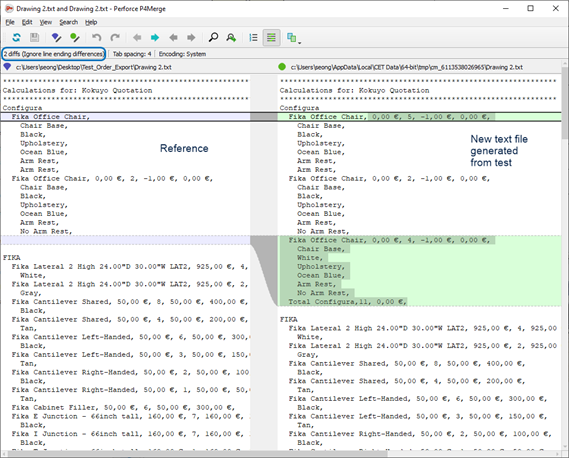Open the Edit menu
The height and width of the screenshot is (458, 569).
click(x=27, y=22)
